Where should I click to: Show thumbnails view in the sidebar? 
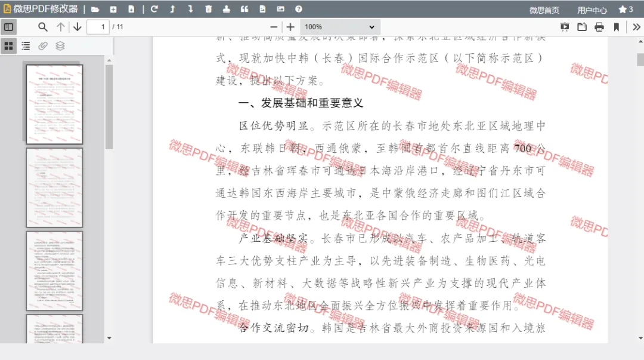[x=8, y=46]
